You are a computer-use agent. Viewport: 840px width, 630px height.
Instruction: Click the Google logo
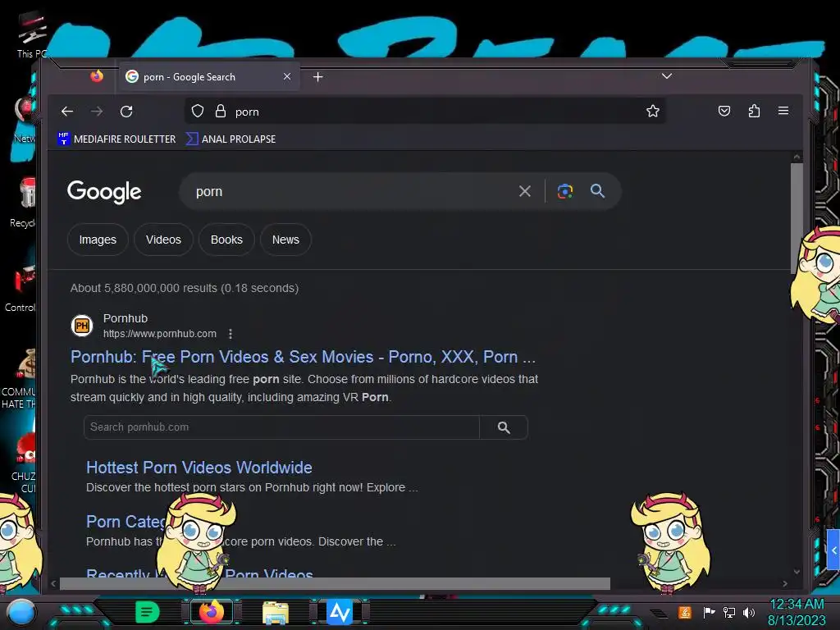(x=104, y=192)
